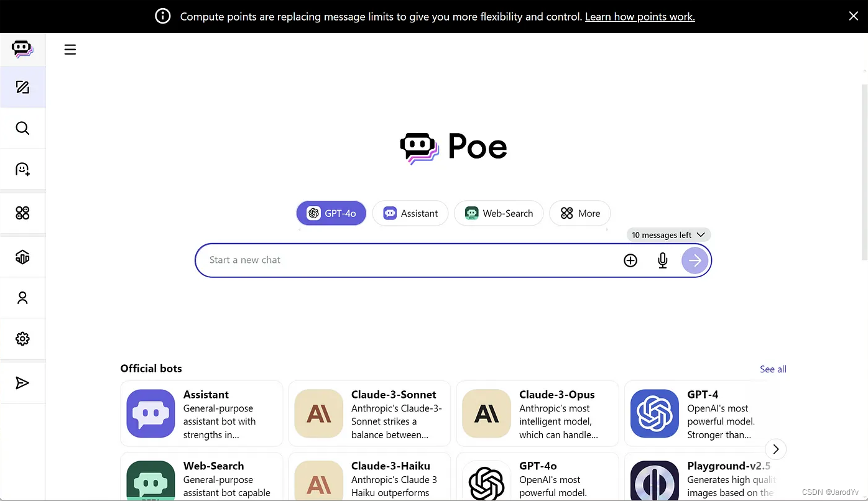The height and width of the screenshot is (501, 868).
Task: Open the explore bots grid icon in sidebar
Action: point(22,213)
